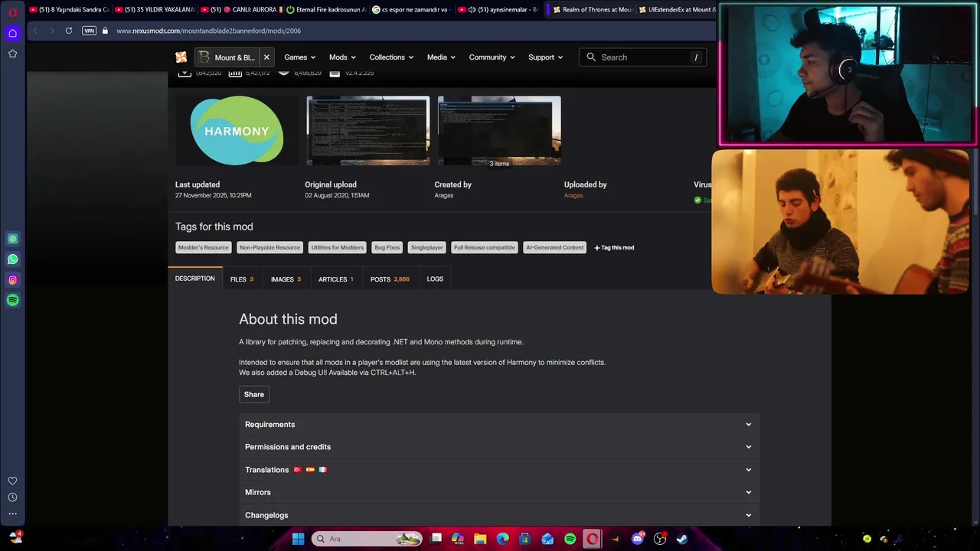Image resolution: width=980 pixels, height=551 pixels.
Task: Expand the Changelogs section
Action: pos(499,515)
